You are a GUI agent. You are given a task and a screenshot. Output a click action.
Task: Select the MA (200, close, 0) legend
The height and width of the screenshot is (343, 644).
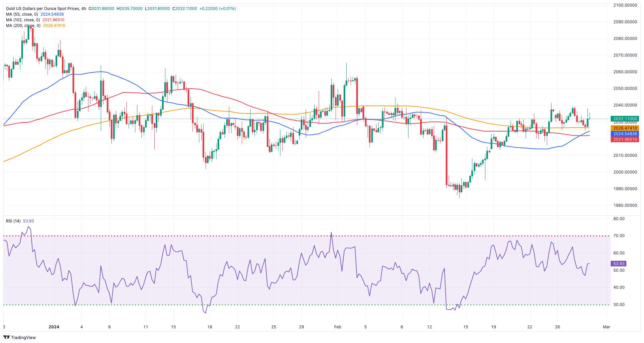23,26
